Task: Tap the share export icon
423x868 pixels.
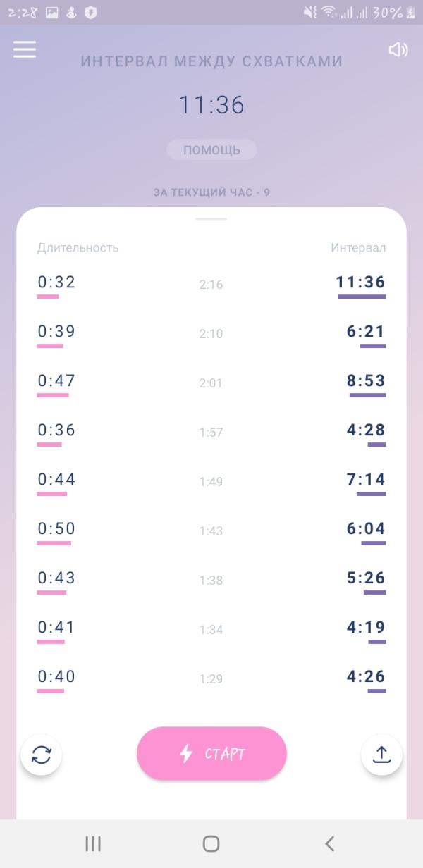Action: coord(381,755)
